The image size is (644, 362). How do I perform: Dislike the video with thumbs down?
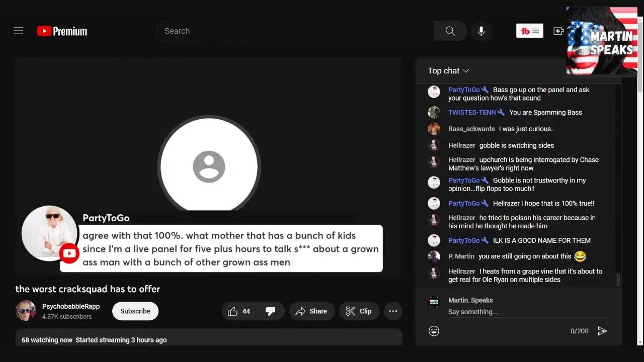click(271, 311)
